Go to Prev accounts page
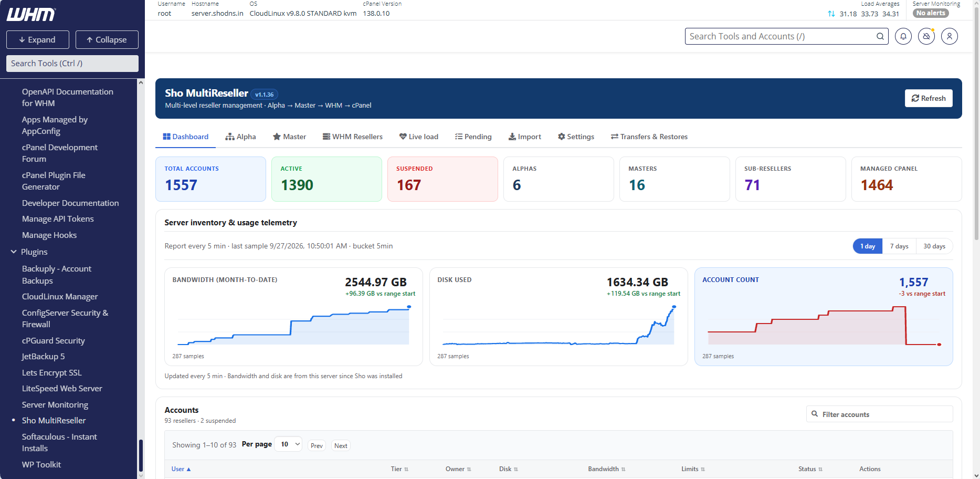Screen dimensions: 980x479 click(x=317, y=445)
